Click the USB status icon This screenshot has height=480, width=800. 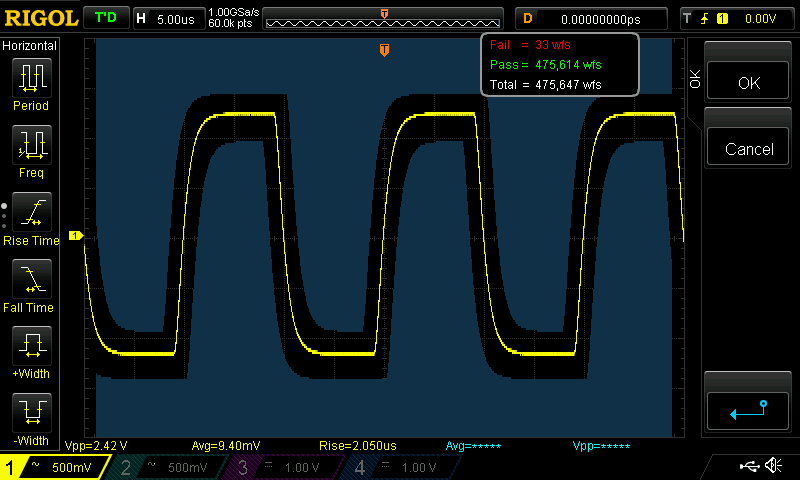tap(749, 466)
